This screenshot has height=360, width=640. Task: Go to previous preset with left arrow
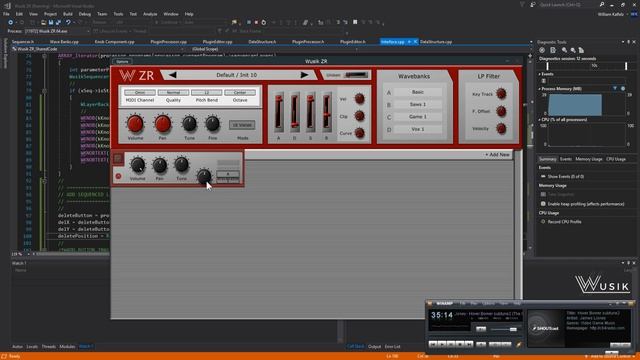(173, 75)
